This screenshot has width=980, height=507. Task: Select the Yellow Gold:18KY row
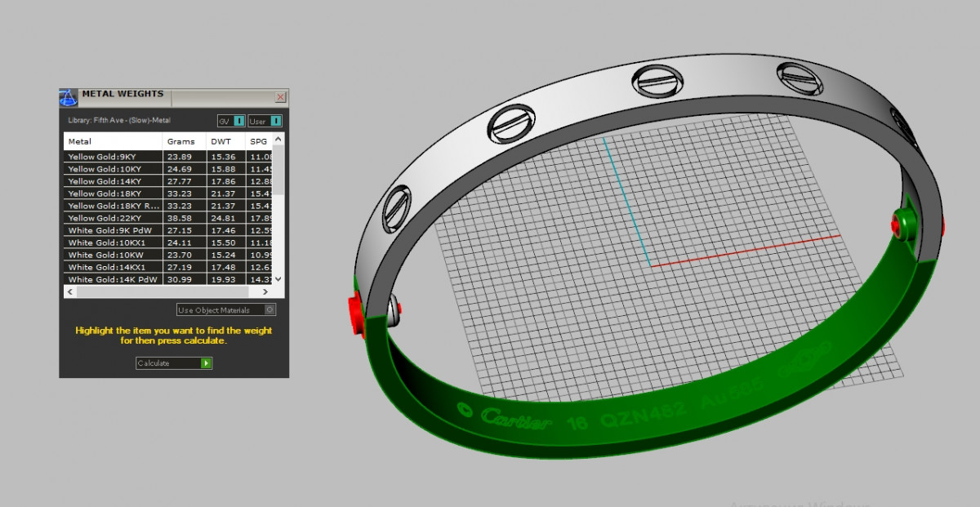pos(168,193)
